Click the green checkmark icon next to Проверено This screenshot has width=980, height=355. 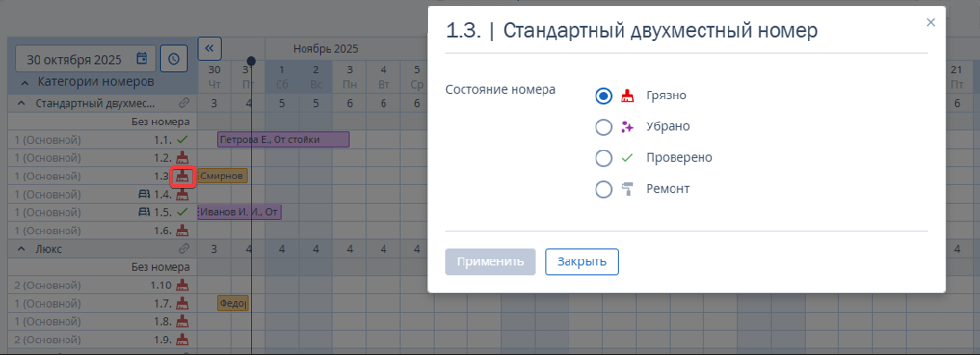pos(627,158)
